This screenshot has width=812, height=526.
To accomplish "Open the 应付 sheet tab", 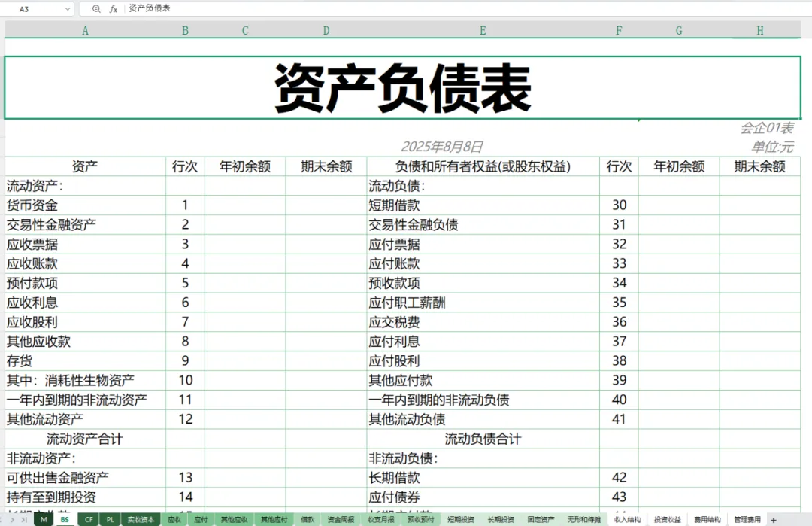I will click(x=201, y=519).
